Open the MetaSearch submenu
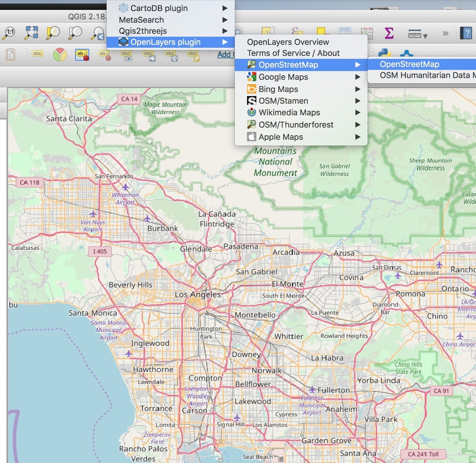The width and height of the screenshot is (476, 463). (x=171, y=20)
